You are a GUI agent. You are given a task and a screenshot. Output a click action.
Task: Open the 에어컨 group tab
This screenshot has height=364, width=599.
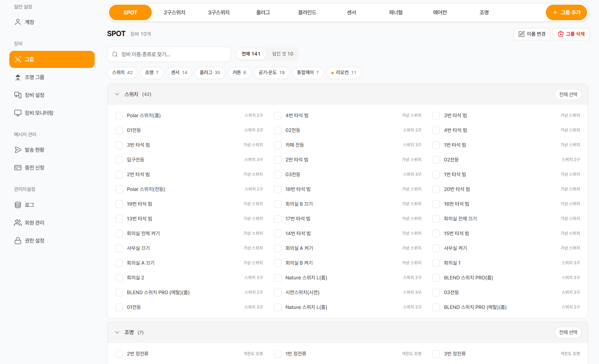[440, 12]
